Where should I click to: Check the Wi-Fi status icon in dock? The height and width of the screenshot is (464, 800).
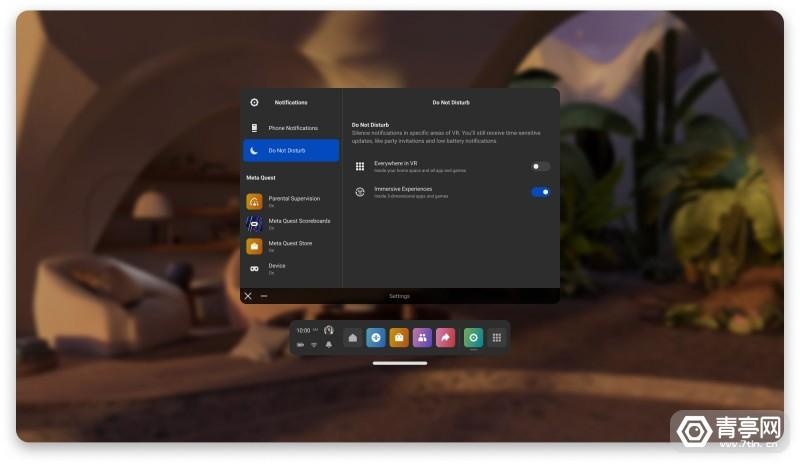tap(314, 345)
